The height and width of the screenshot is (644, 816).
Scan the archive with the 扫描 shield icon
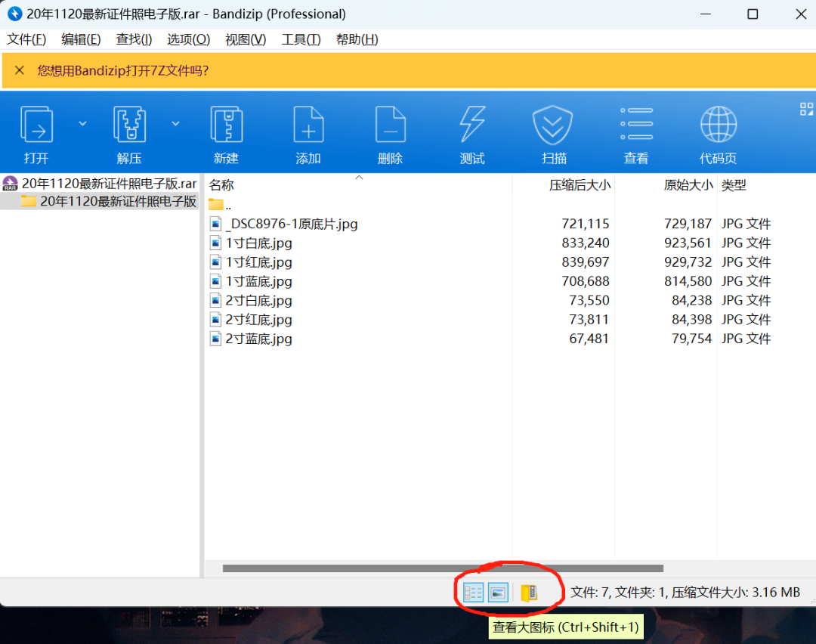point(553,132)
